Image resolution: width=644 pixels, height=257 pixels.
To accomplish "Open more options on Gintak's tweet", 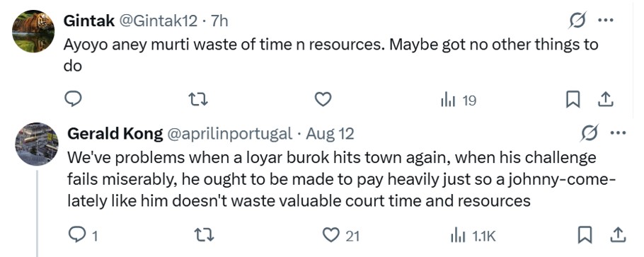I will [605, 20].
